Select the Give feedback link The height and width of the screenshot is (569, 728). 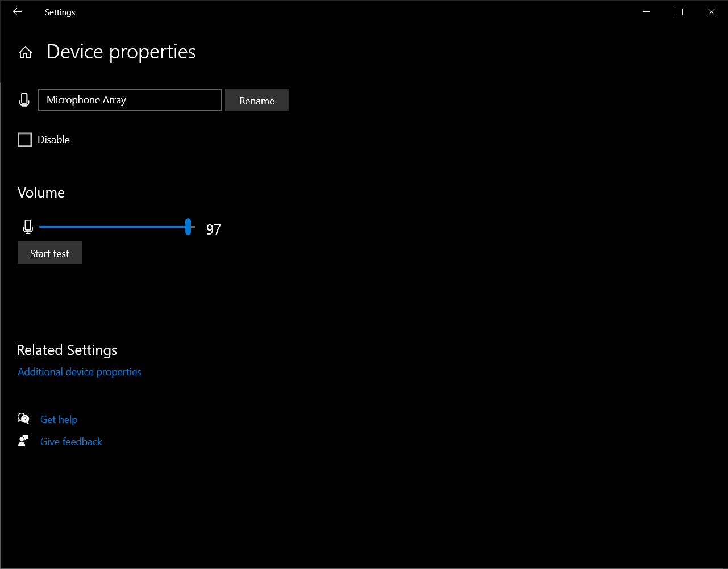(x=71, y=442)
